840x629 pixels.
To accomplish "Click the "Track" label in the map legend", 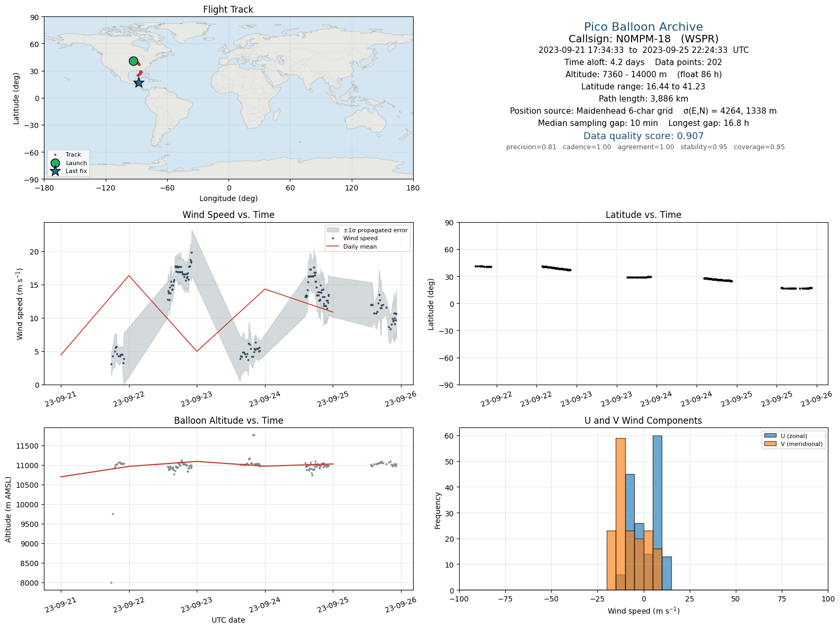I will (x=73, y=155).
